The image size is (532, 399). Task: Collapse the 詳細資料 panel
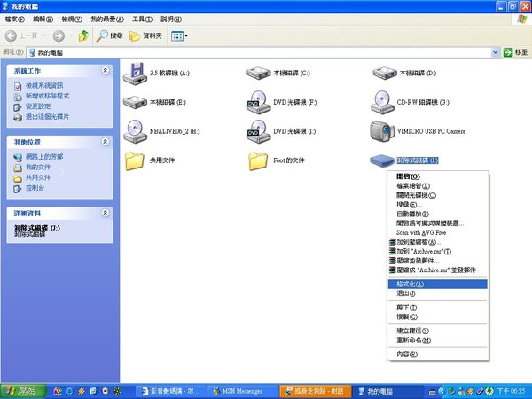(106, 213)
